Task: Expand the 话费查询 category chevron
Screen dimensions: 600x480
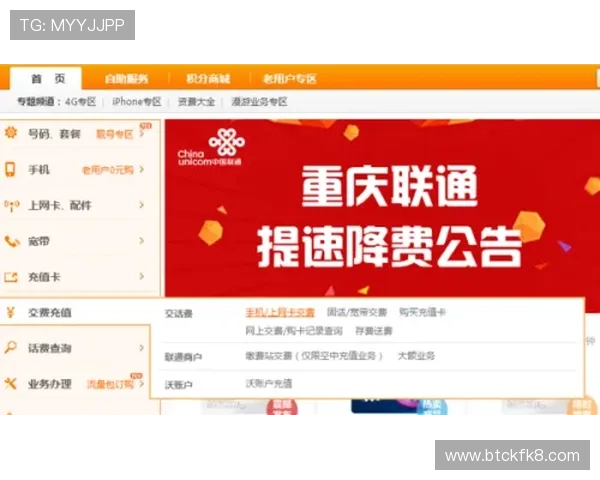Action: tap(142, 348)
